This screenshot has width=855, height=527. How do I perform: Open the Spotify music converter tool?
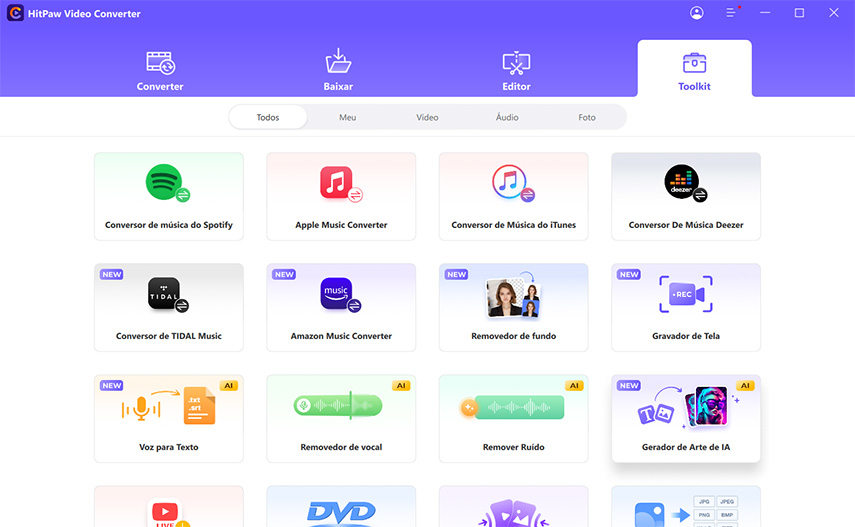pyautogui.click(x=168, y=196)
